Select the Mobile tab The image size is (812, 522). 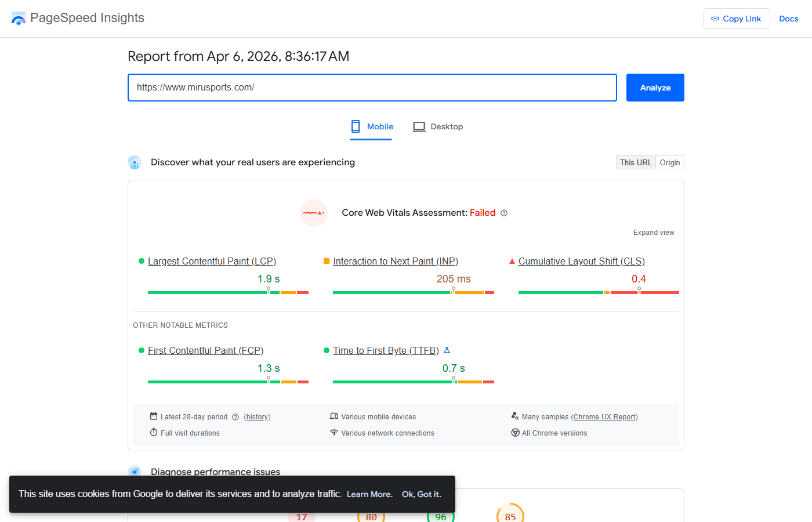pyautogui.click(x=371, y=126)
